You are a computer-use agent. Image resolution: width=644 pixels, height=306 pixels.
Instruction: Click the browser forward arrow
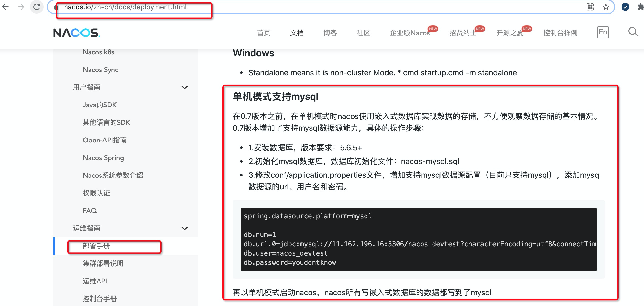click(21, 7)
